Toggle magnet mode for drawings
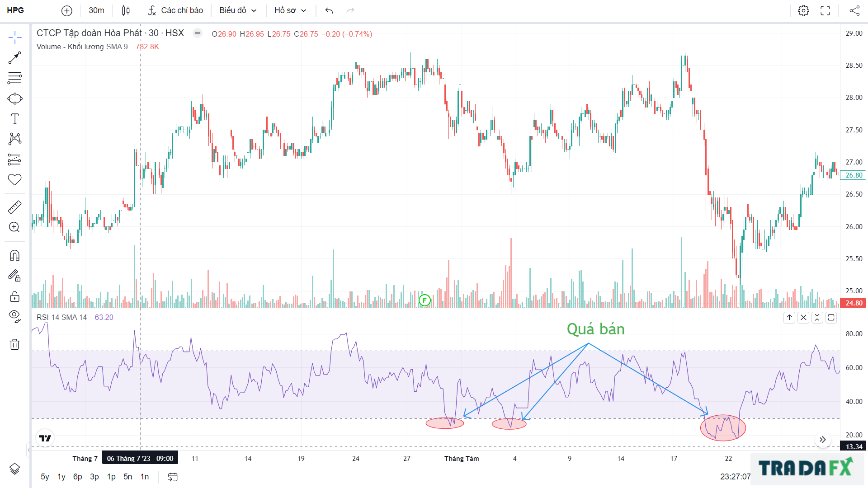This screenshot has height=488, width=868. 15,255
